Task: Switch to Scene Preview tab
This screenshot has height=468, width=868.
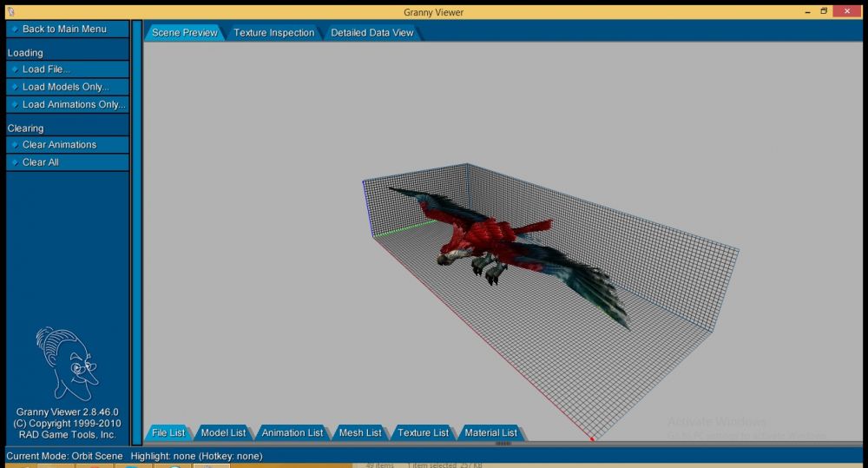Action: [184, 33]
